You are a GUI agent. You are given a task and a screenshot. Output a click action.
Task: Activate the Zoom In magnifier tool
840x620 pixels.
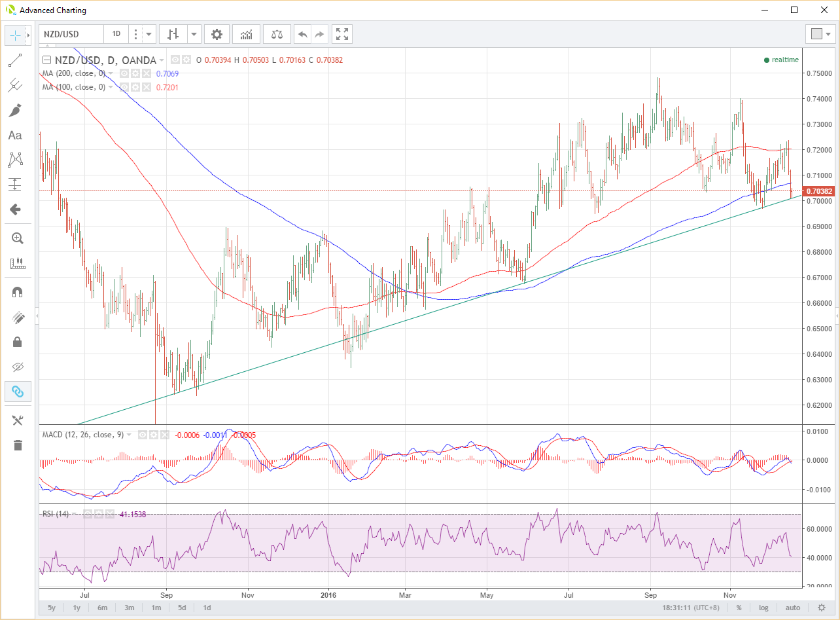18,238
